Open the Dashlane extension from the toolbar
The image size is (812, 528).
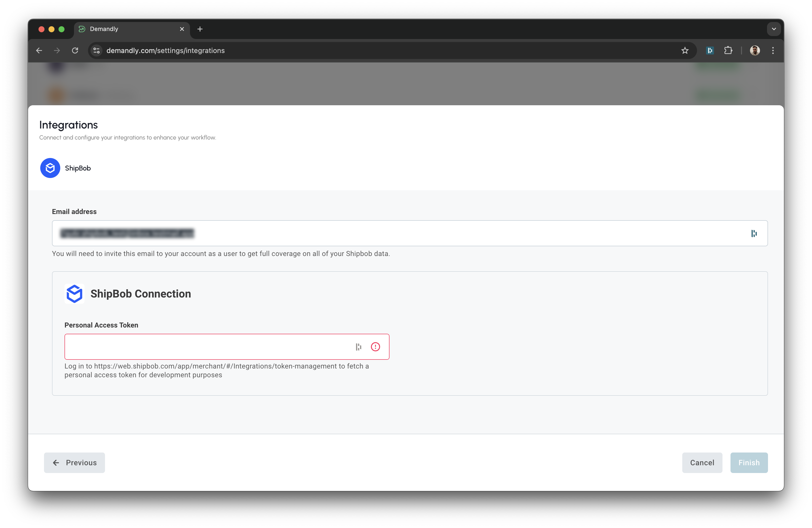pos(710,50)
